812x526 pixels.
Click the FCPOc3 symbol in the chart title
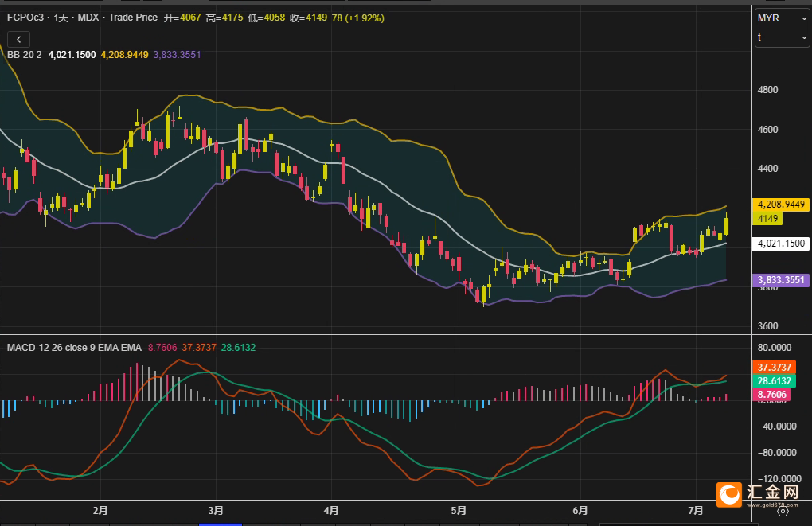pyautogui.click(x=25, y=18)
